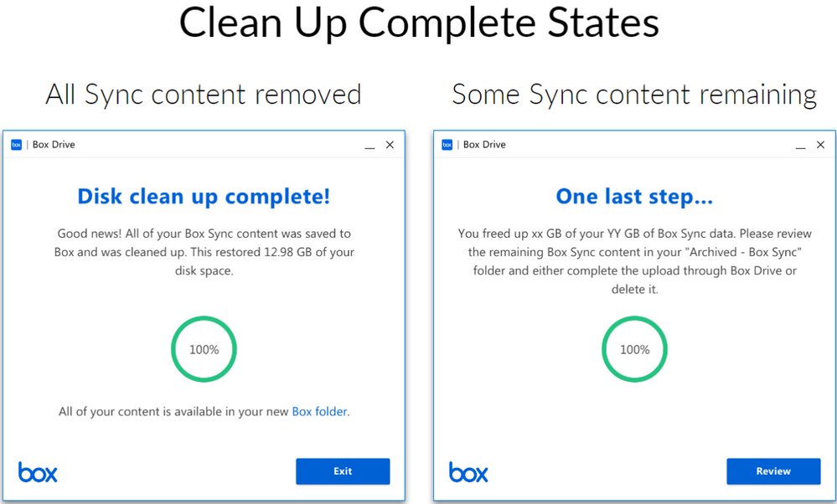The height and width of the screenshot is (504, 837).
Task: Click the Box app icon in the left dialog's title bar
Action: pos(17,145)
